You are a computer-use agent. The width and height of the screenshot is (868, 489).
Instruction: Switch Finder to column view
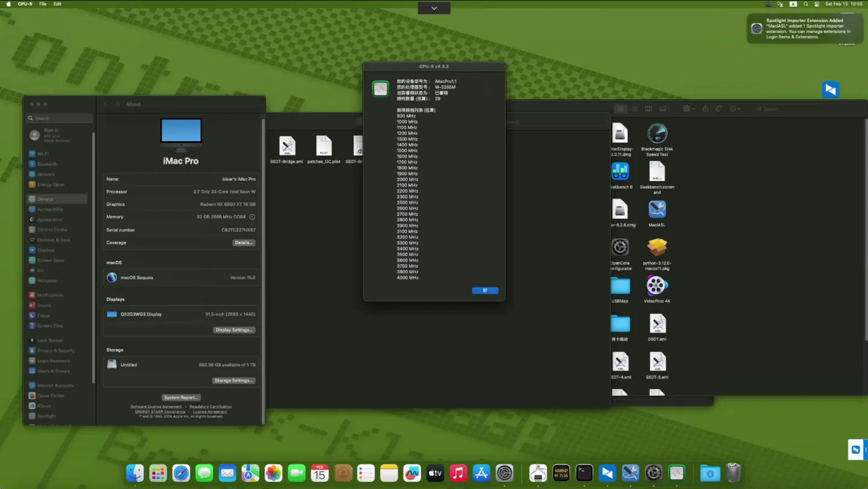(649, 109)
